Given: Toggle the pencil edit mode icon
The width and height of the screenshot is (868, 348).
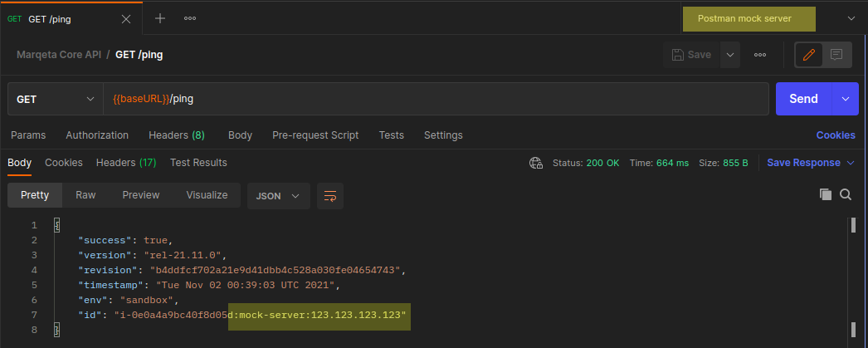Looking at the screenshot, I should coord(809,55).
